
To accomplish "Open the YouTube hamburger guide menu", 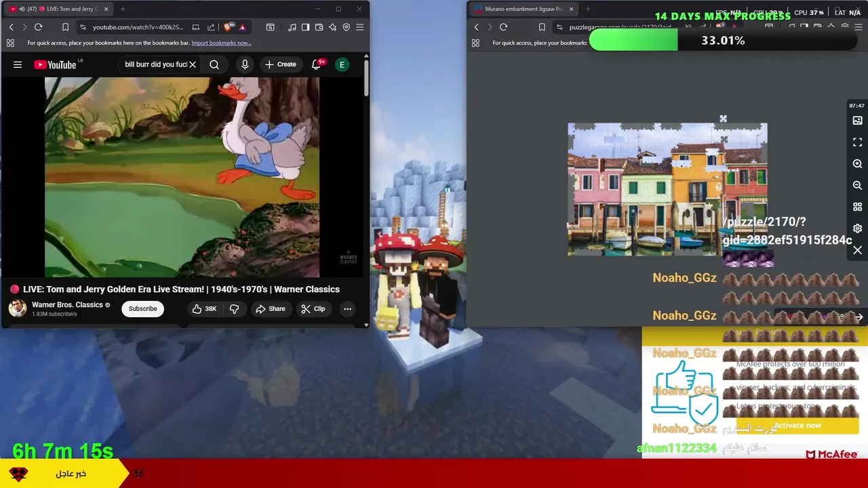I will (18, 64).
